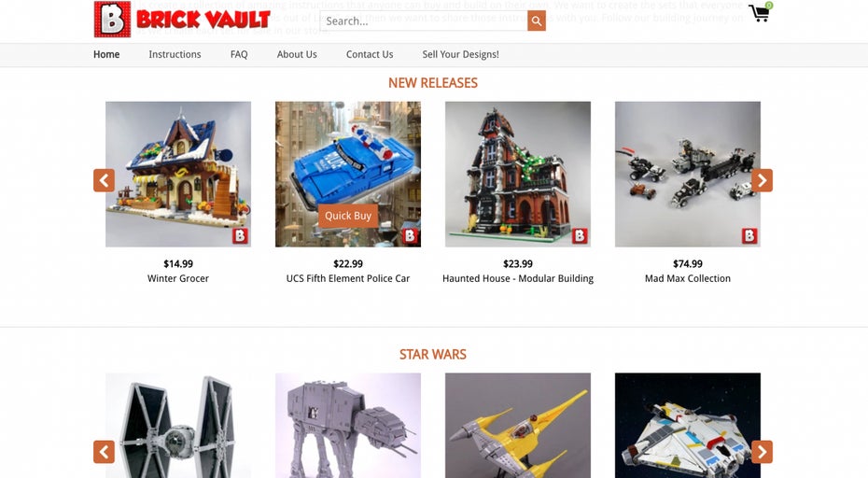Show previous New Releases items

(105, 180)
